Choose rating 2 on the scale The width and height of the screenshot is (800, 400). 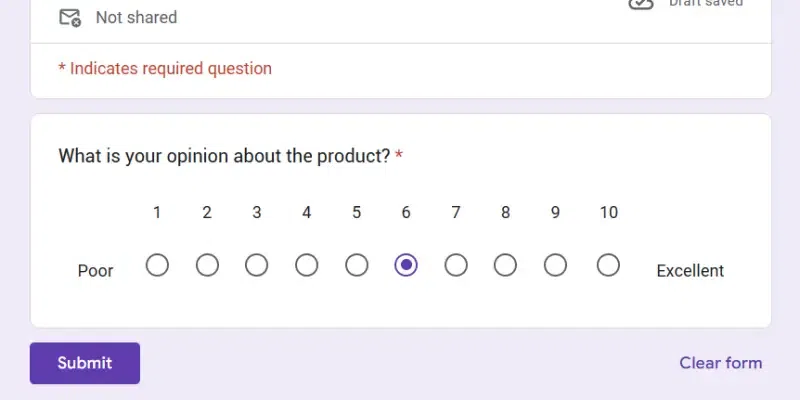[x=207, y=265]
